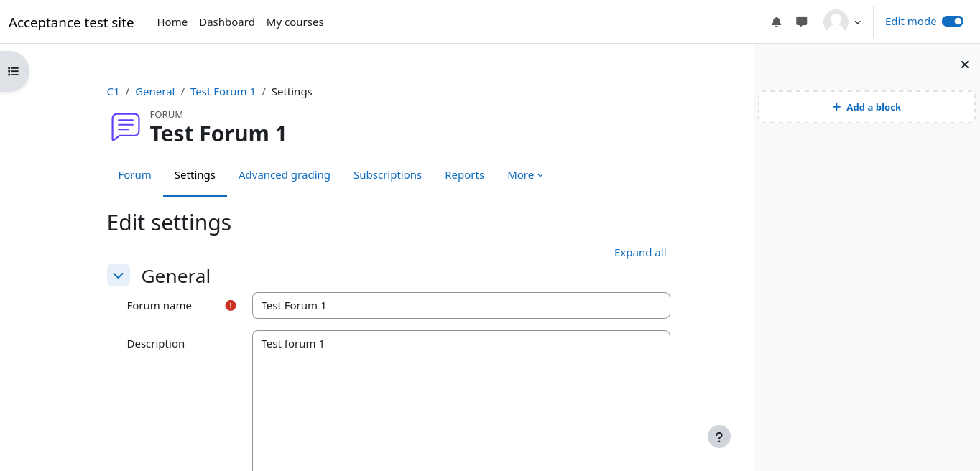The image size is (980, 471).
Task: Click the required-field icon beside Forum name
Action: [231, 305]
